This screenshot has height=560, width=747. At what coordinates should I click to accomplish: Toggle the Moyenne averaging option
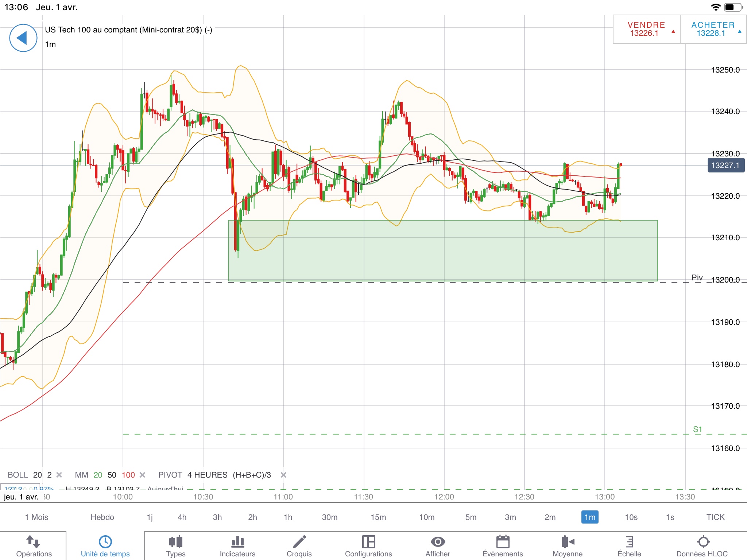[568, 542]
